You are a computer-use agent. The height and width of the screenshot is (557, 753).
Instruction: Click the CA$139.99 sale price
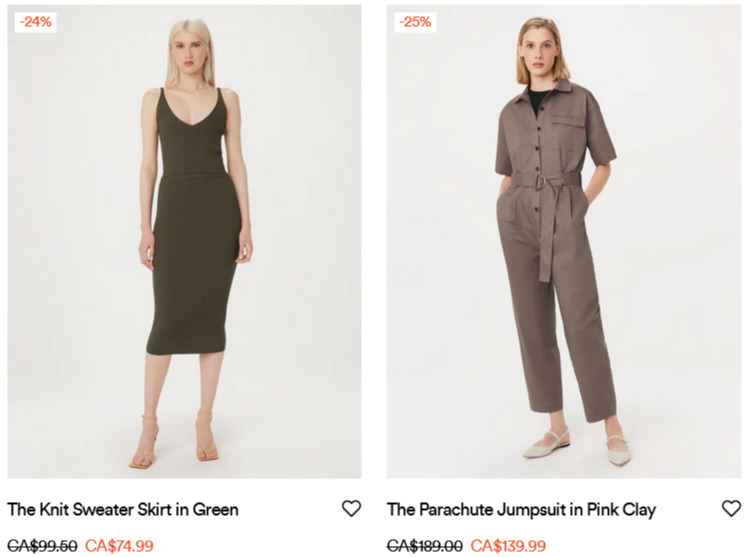point(508,545)
